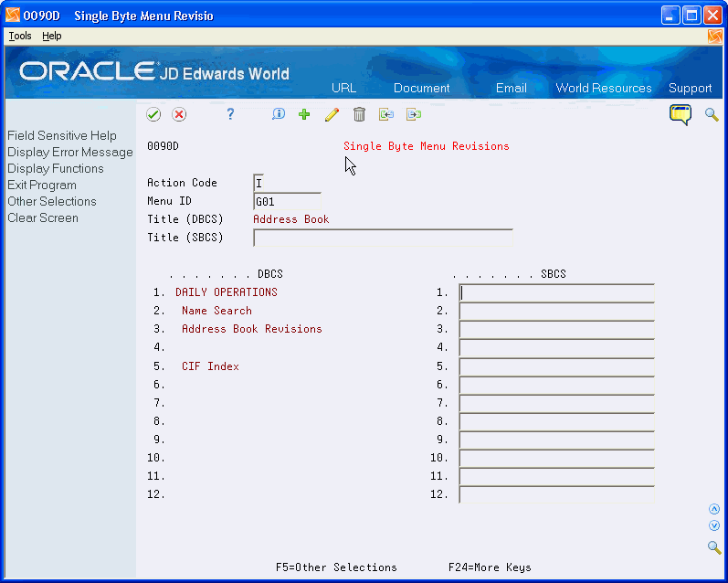Screen dimensions: 728x583
Task: Click SBCS line 8 input field
Action: (x=556, y=422)
